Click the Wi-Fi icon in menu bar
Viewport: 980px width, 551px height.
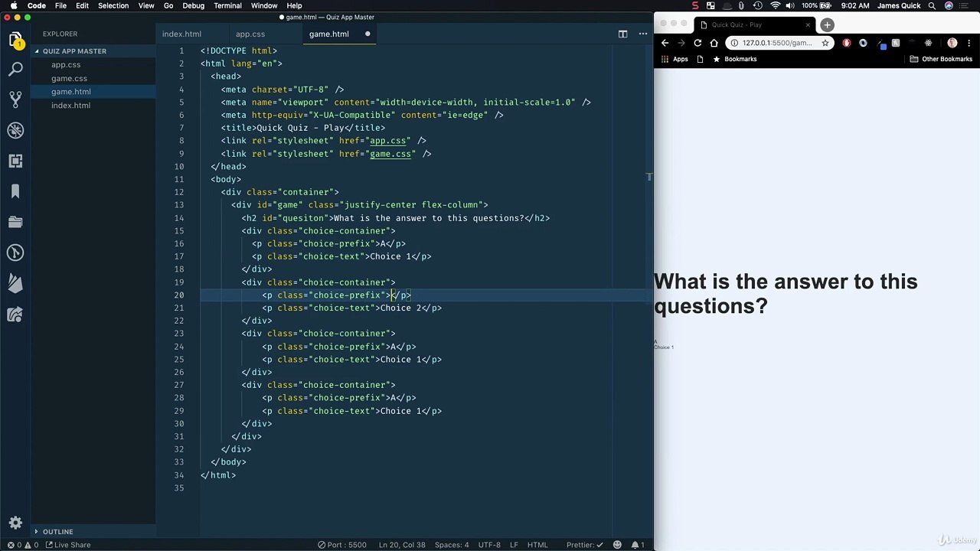pyautogui.click(x=776, y=5)
